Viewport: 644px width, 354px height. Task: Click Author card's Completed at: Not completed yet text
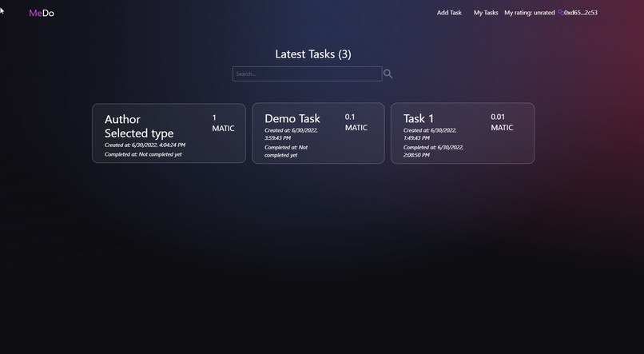[143, 154]
